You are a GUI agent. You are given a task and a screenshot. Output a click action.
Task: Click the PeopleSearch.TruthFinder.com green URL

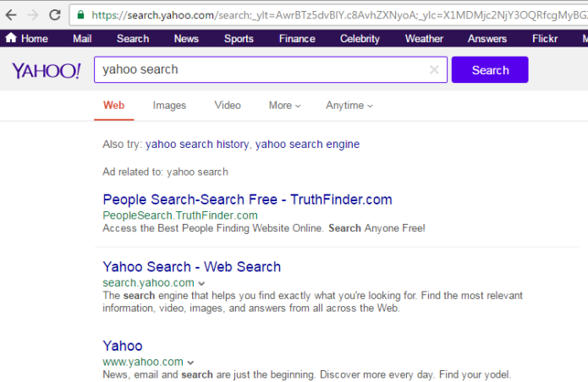click(180, 216)
